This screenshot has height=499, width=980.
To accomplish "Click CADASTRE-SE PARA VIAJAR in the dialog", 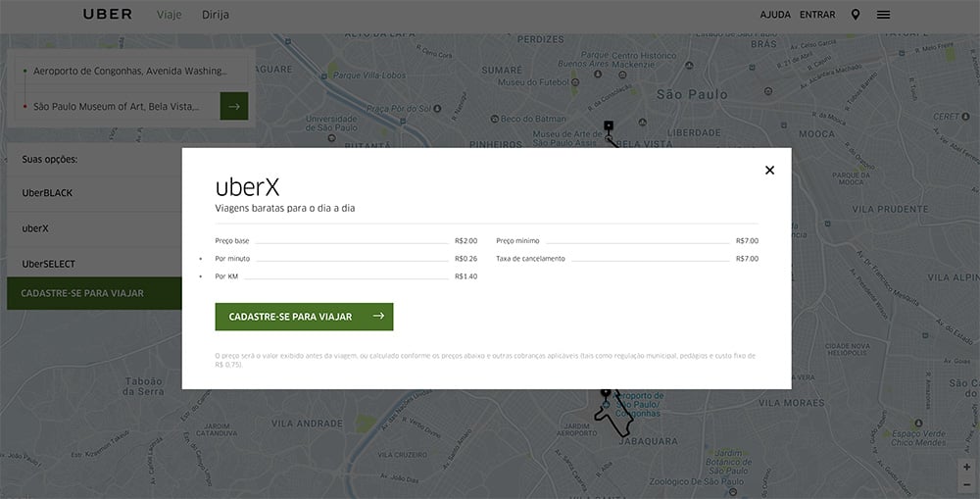I will pyautogui.click(x=305, y=317).
